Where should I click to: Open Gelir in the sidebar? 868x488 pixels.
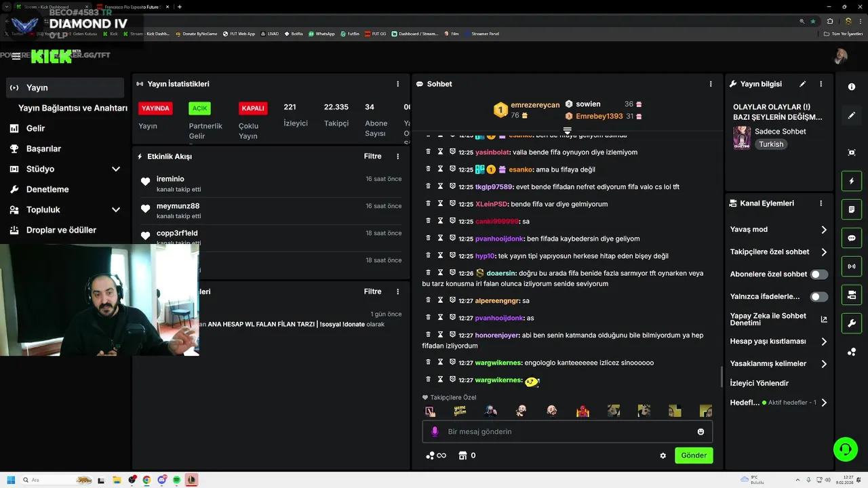[x=35, y=128]
